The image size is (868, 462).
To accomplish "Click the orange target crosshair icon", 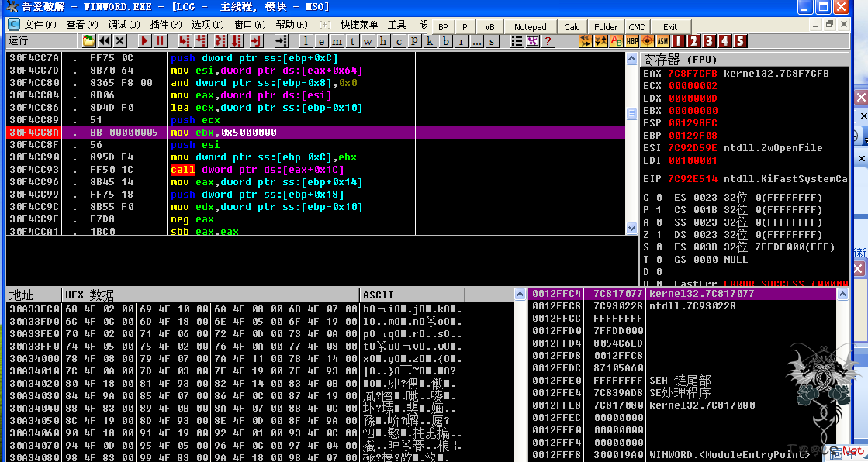I will (x=648, y=41).
